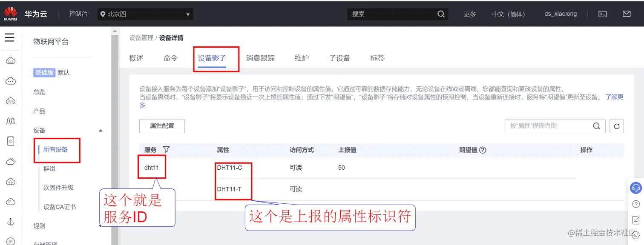Open the 维护 tab
The width and height of the screenshot is (644, 245).
coord(302,58)
